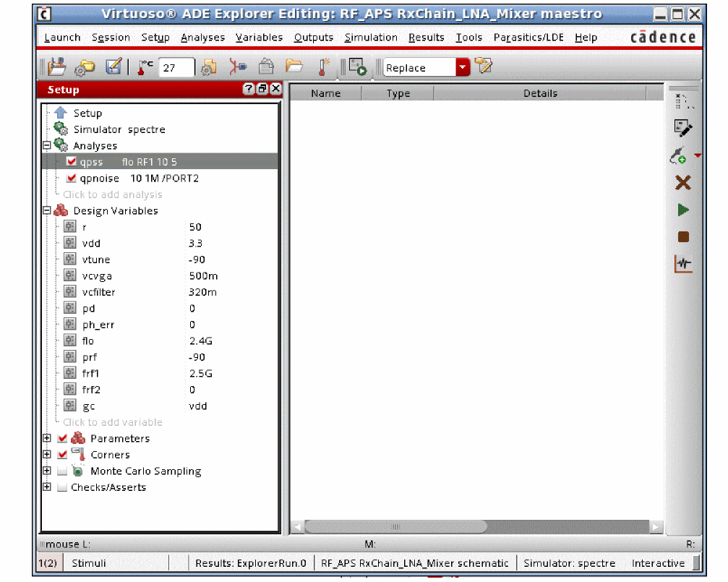This screenshot has width=728, height=582.
Task: Disable the qpnoise analysis checkbox
Action: pos(71,179)
